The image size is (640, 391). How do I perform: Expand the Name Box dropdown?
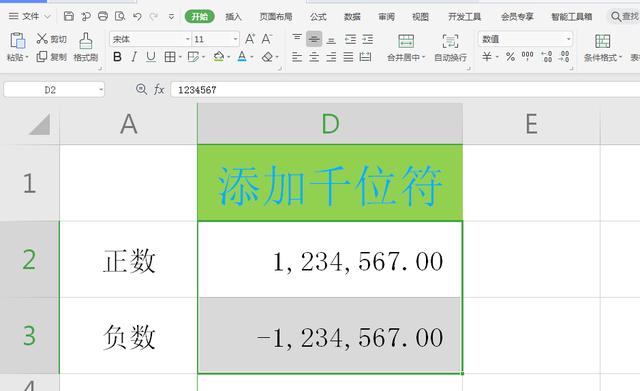101,90
